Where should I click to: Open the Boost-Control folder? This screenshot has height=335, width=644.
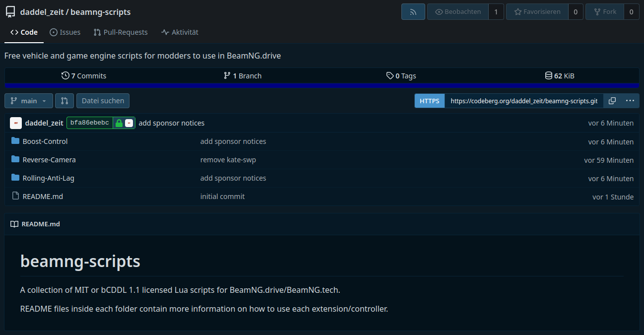45,141
